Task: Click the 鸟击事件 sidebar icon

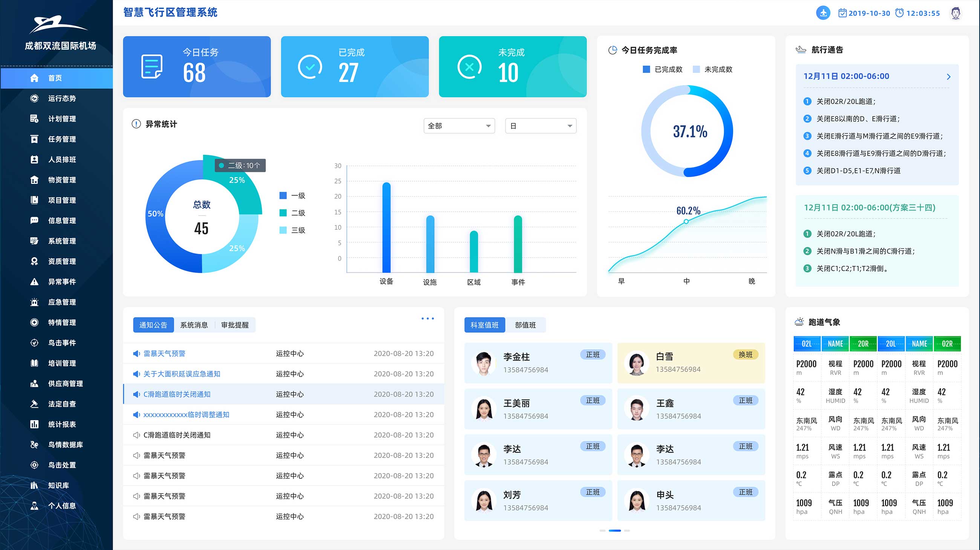Action: pyautogui.click(x=34, y=343)
